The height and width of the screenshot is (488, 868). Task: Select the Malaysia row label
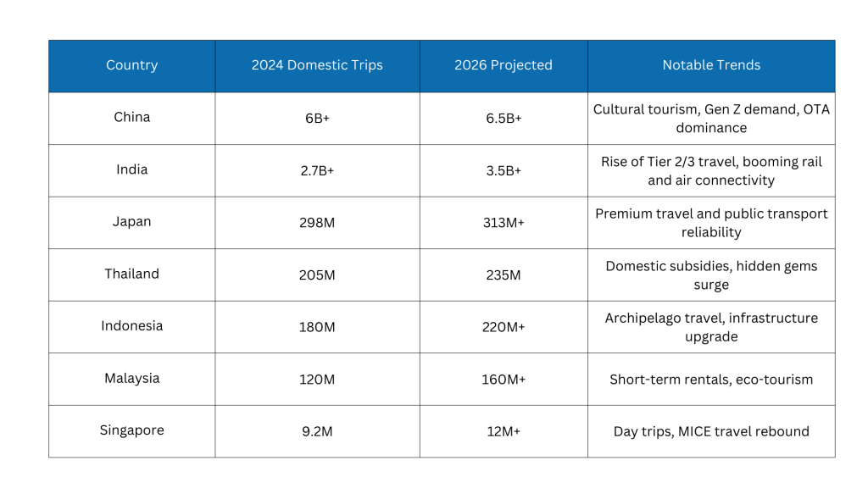click(131, 379)
